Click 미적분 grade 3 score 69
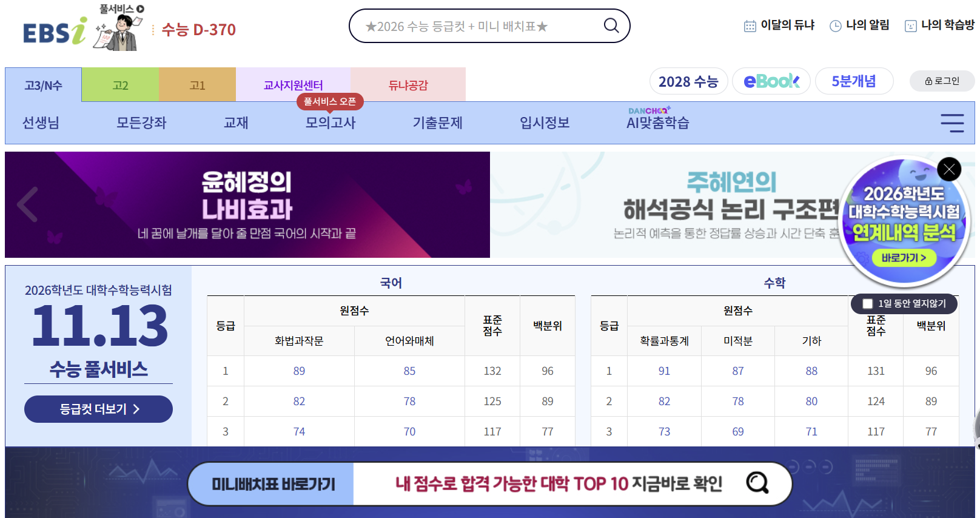 pyautogui.click(x=737, y=431)
